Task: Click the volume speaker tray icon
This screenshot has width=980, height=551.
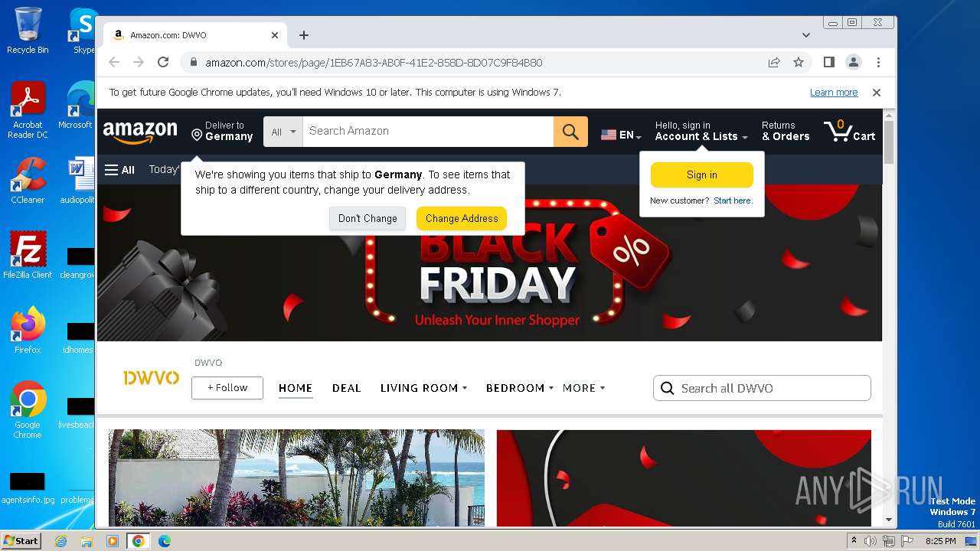Action: [870, 541]
